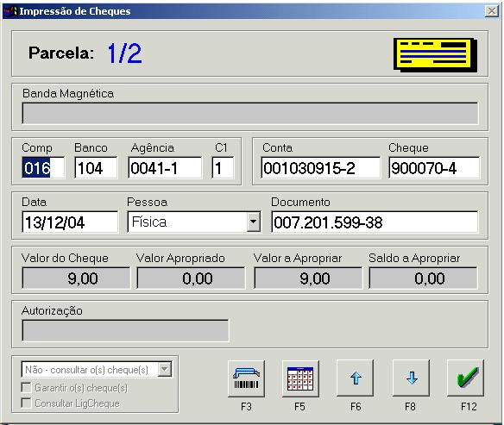
Task: Click the C1 field containing 1
Action: click(x=223, y=167)
